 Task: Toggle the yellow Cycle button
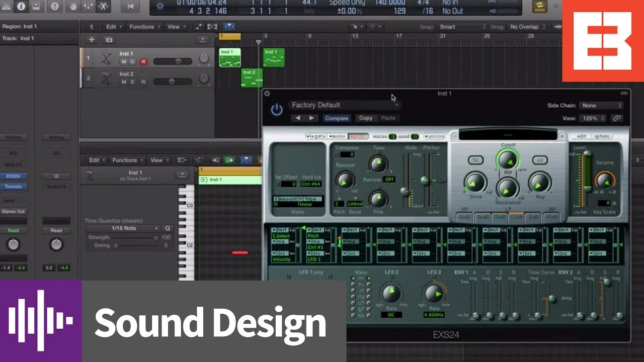(x=540, y=7)
